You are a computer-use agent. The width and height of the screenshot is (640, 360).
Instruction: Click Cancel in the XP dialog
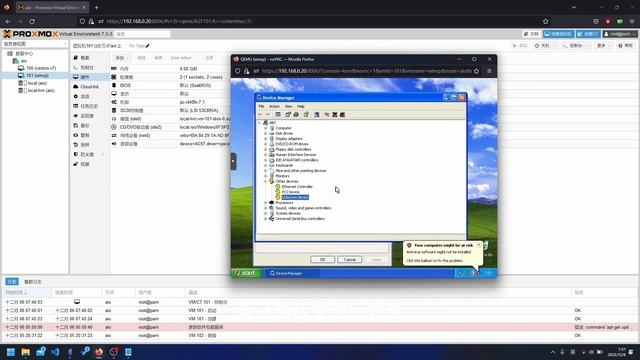click(350, 260)
